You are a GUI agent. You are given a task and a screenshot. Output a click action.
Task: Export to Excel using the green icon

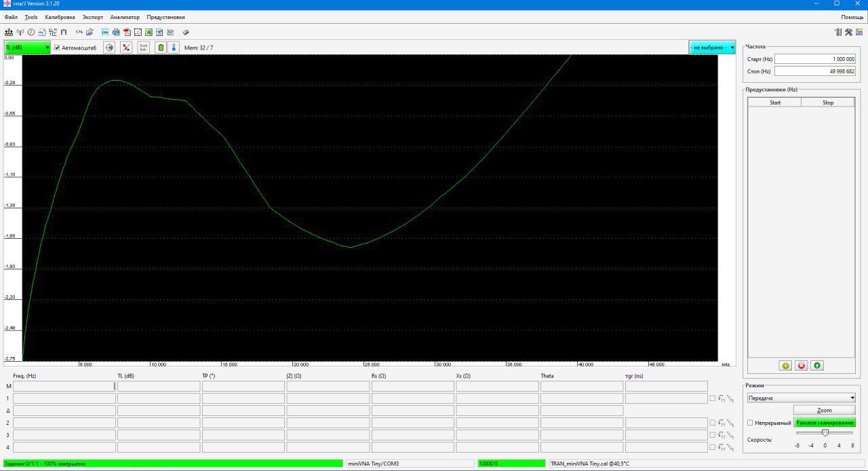149,32
